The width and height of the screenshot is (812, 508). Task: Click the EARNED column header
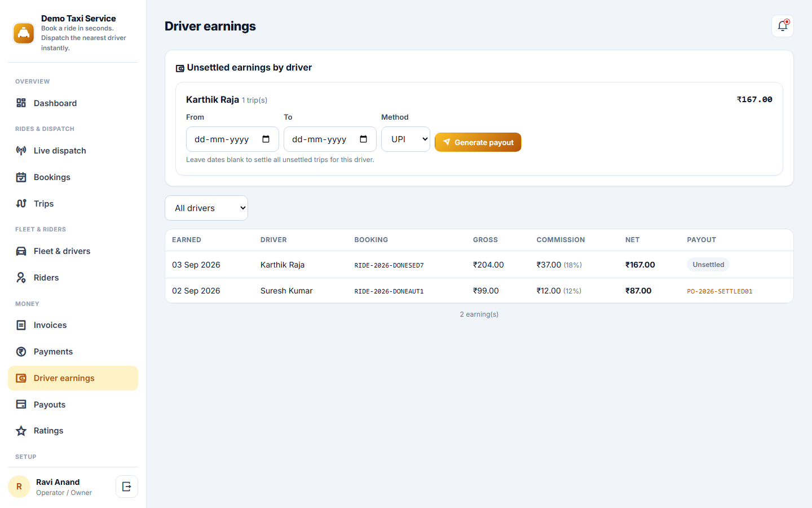click(x=187, y=240)
